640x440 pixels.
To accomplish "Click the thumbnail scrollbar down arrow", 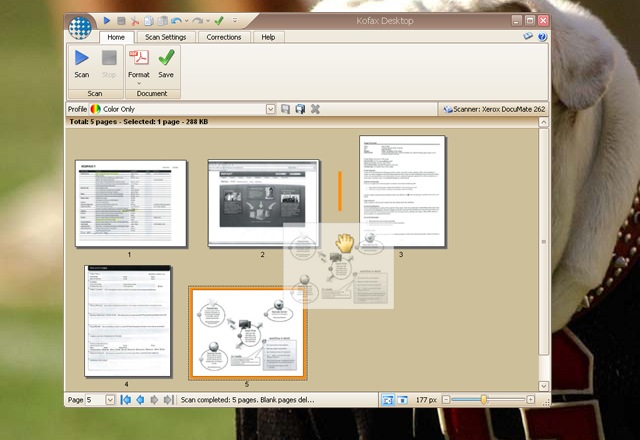I will tap(543, 386).
